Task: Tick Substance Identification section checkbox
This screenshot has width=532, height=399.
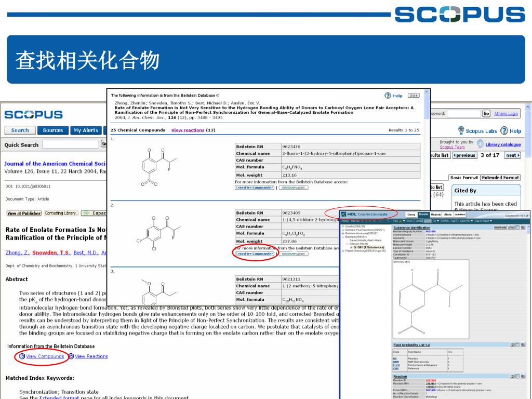Action: click(517, 228)
